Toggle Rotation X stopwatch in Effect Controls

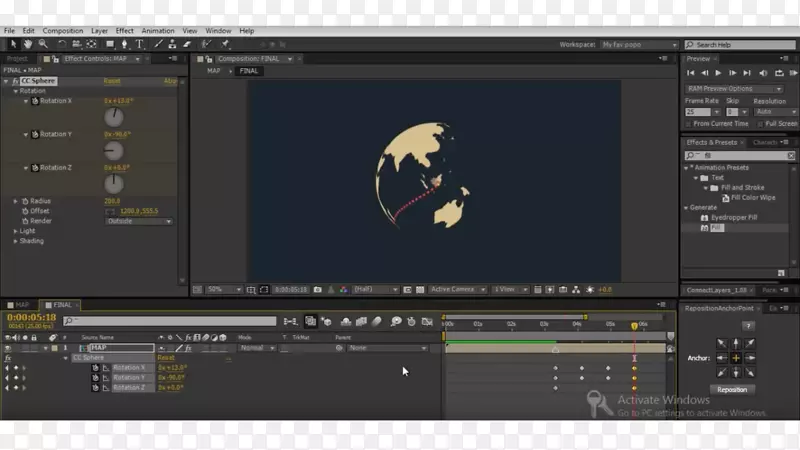click(35, 101)
